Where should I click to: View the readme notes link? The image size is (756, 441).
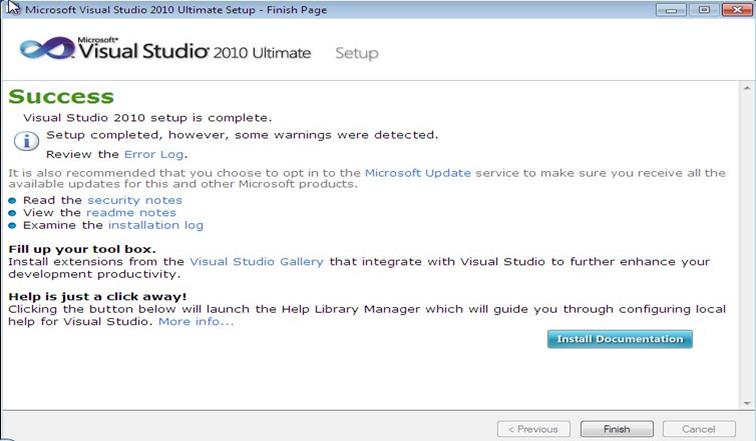(x=131, y=213)
